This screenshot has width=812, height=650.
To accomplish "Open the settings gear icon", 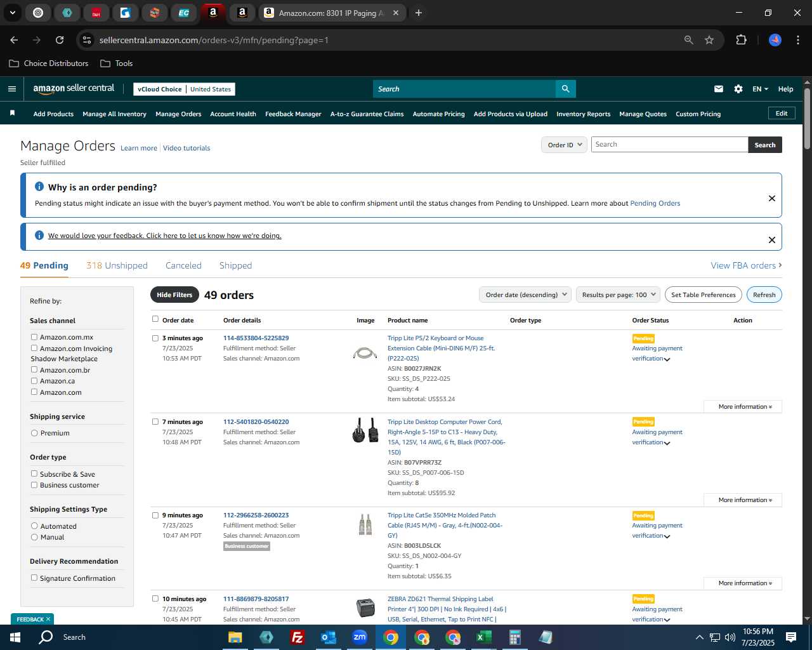I will click(738, 89).
